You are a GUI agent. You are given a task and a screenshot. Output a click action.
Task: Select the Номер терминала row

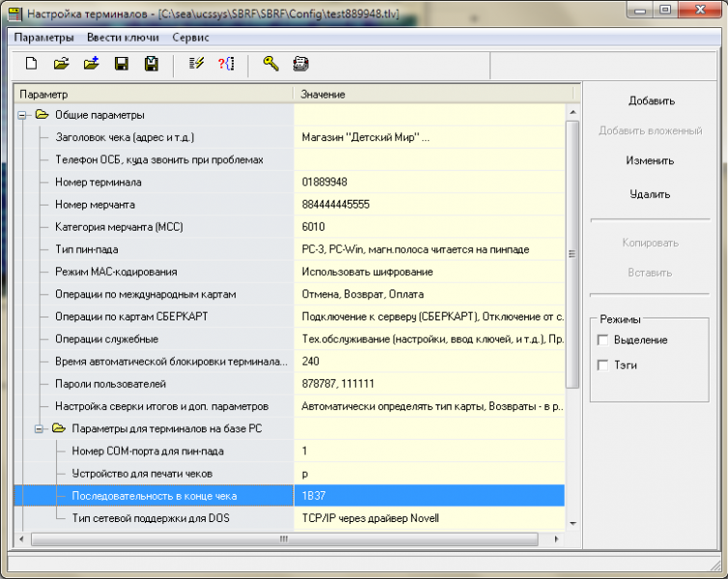[x=98, y=182]
